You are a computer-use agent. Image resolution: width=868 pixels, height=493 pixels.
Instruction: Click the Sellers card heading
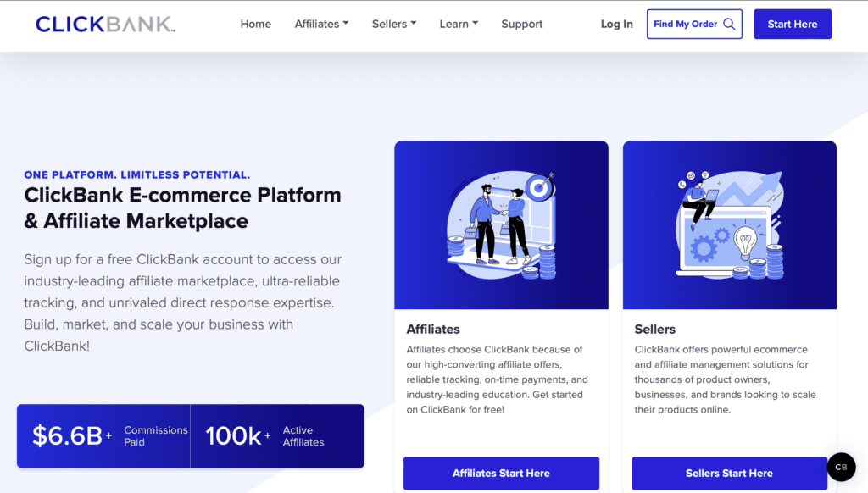[x=655, y=330]
